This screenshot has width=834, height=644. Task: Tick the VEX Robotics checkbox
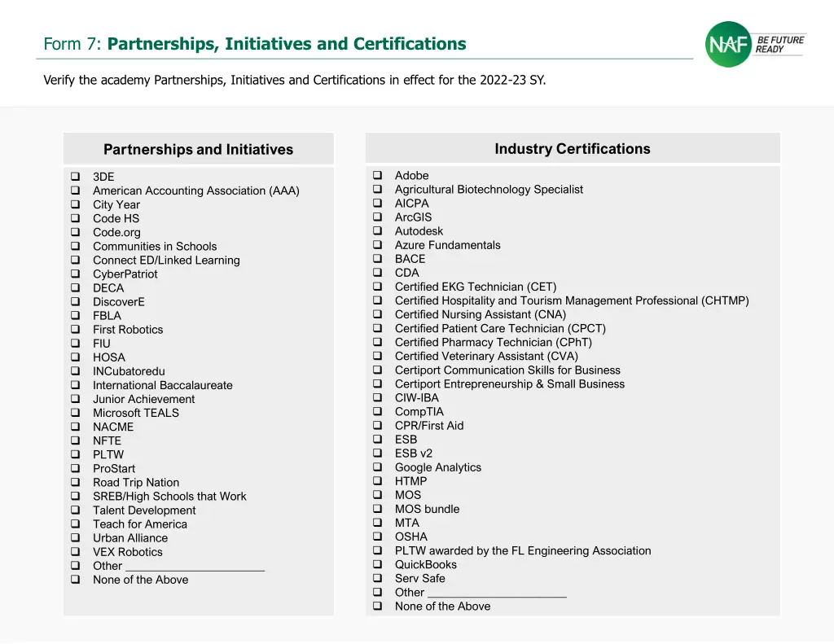coord(76,551)
